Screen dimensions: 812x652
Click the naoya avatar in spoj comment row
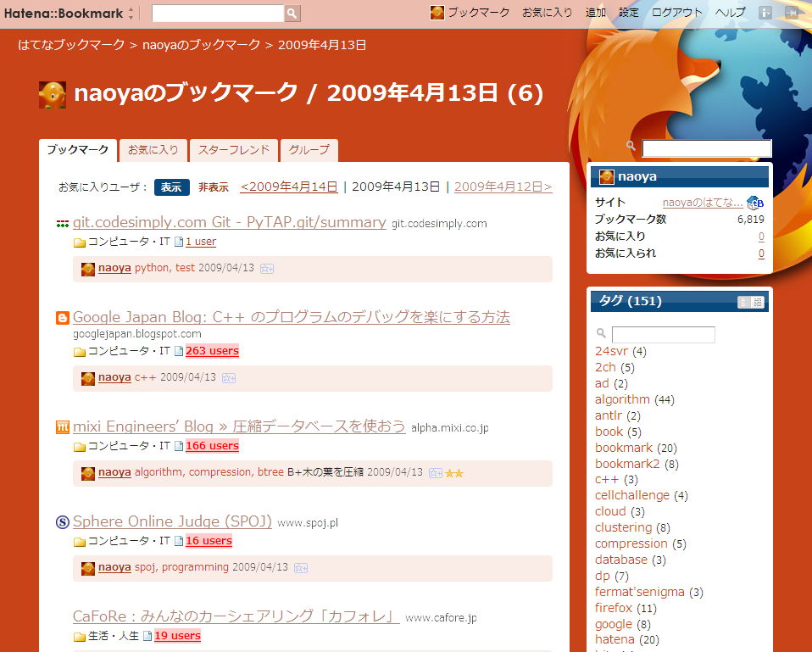coord(88,569)
